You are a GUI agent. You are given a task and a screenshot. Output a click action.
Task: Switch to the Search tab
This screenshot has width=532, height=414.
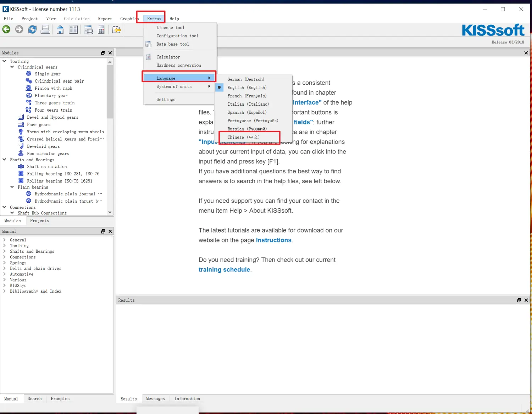click(x=34, y=399)
